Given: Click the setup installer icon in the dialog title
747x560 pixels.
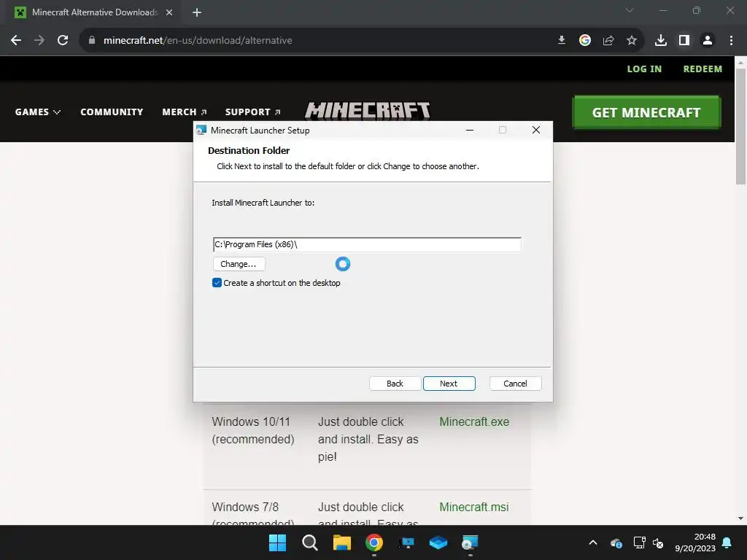Looking at the screenshot, I should pyautogui.click(x=201, y=130).
